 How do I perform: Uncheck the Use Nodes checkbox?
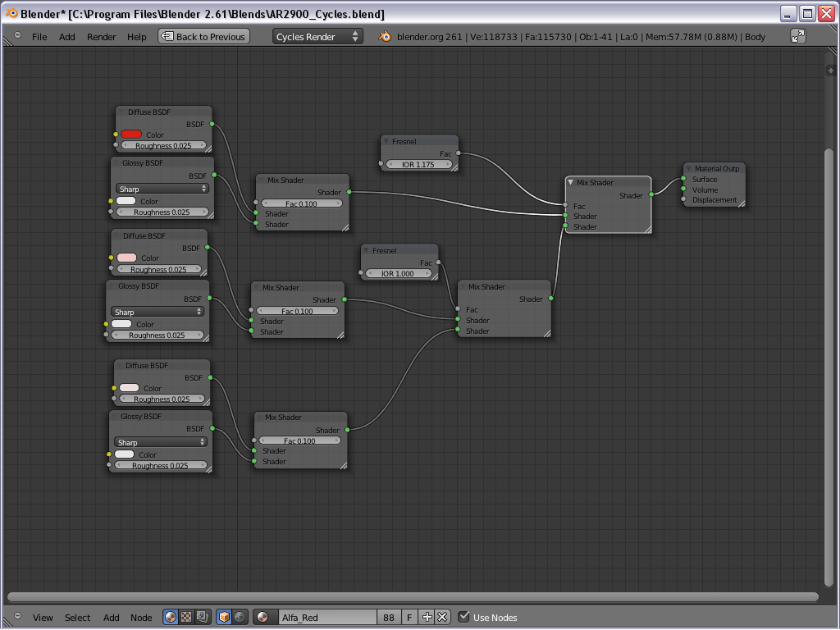tap(464, 617)
